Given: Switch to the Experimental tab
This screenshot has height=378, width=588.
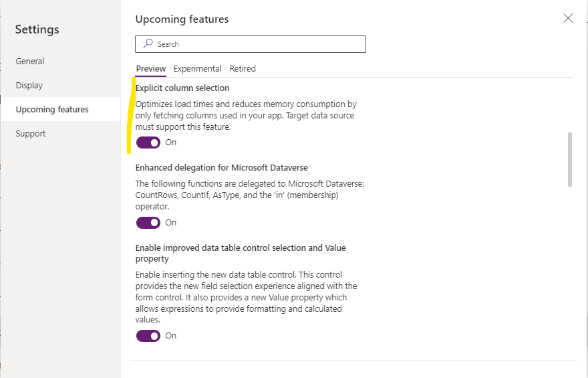Looking at the screenshot, I should click(x=197, y=69).
